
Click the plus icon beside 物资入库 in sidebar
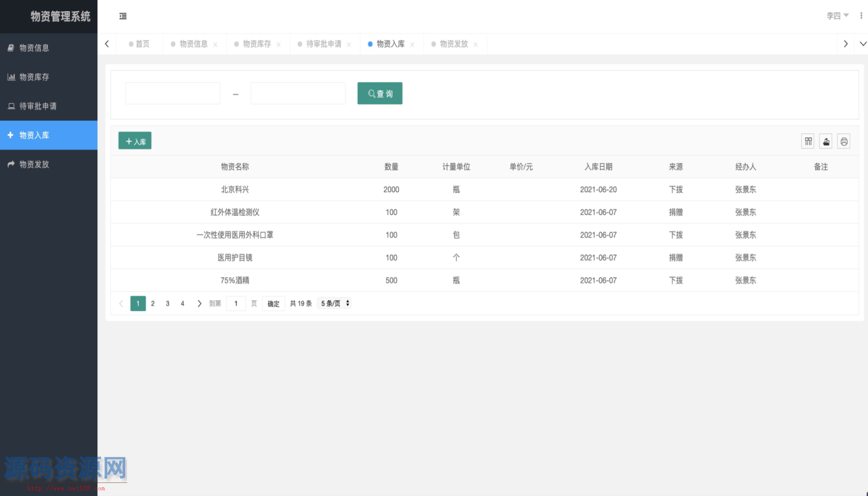click(11, 135)
